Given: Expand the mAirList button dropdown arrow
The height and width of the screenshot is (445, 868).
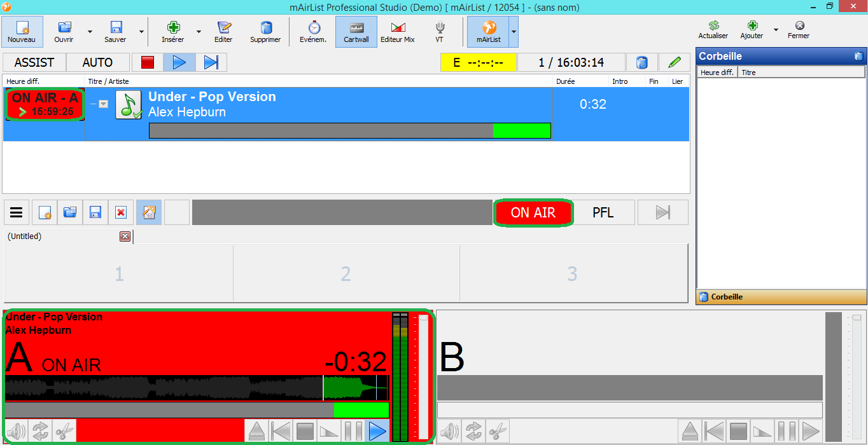Looking at the screenshot, I should 514,32.
